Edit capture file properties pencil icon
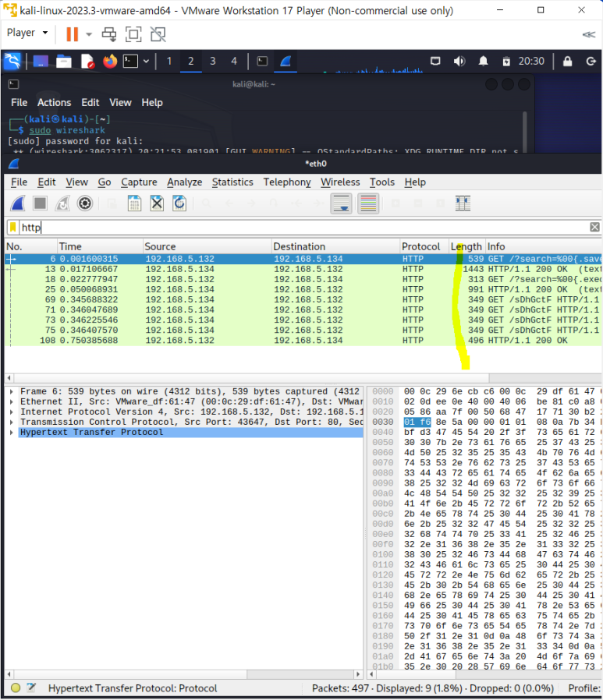 point(31,688)
